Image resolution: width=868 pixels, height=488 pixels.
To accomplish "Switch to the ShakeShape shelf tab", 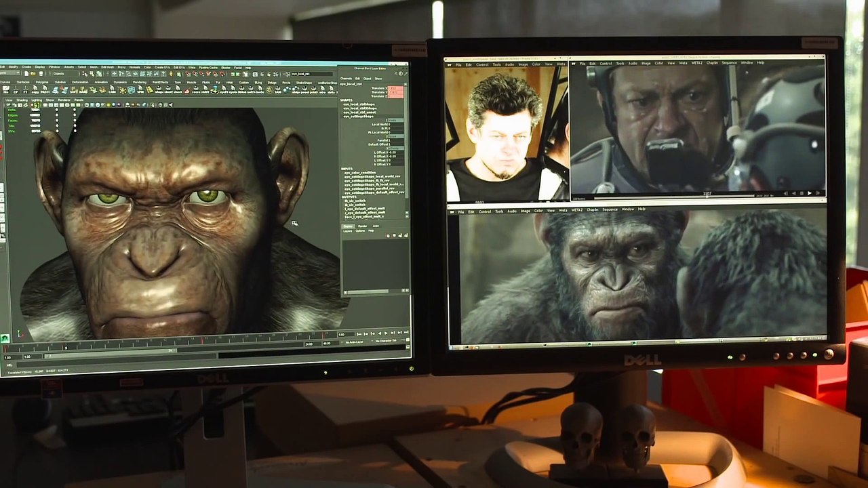I will pyautogui.click(x=304, y=83).
